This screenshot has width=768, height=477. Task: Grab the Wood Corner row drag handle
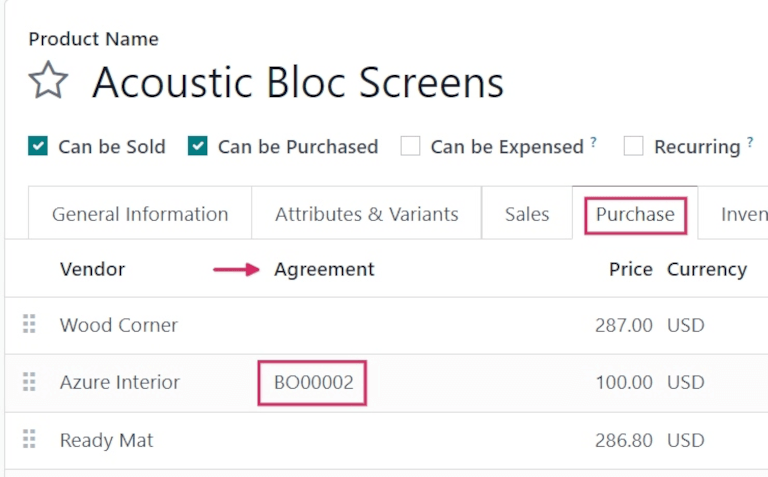29,324
